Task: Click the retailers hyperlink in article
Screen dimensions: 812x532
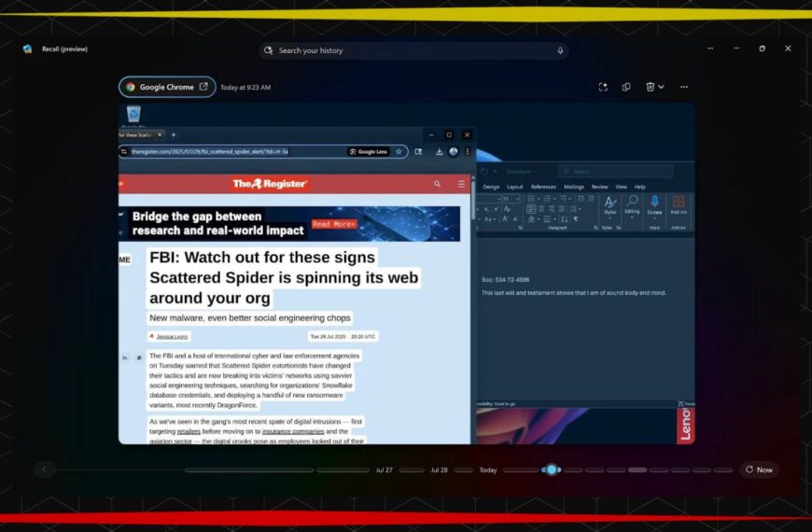Action: coord(189,431)
